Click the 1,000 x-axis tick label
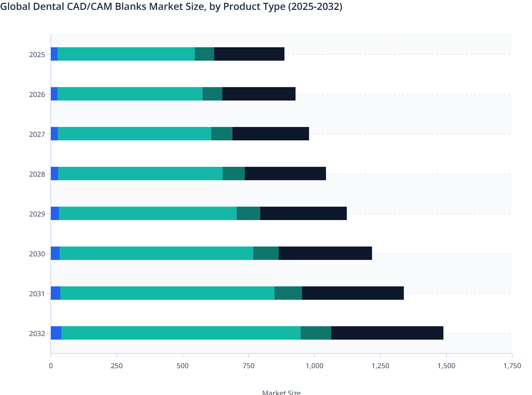This screenshot has height=395, width=532. [x=315, y=366]
